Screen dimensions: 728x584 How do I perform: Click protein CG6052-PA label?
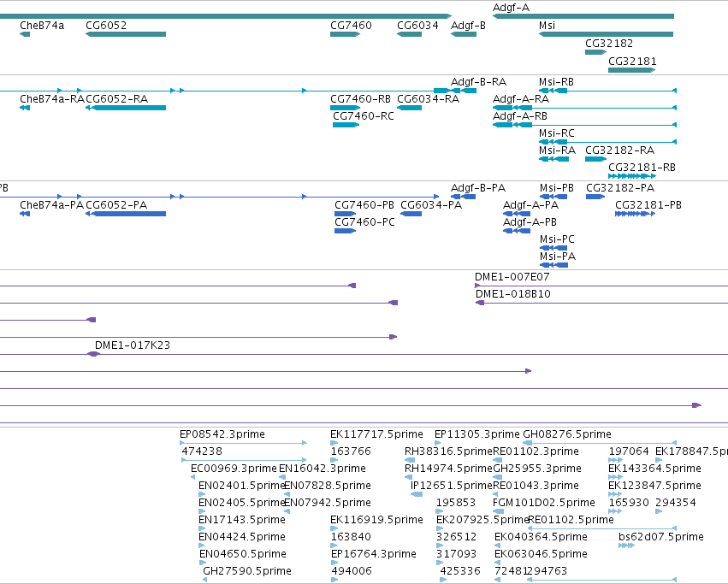click(116, 205)
